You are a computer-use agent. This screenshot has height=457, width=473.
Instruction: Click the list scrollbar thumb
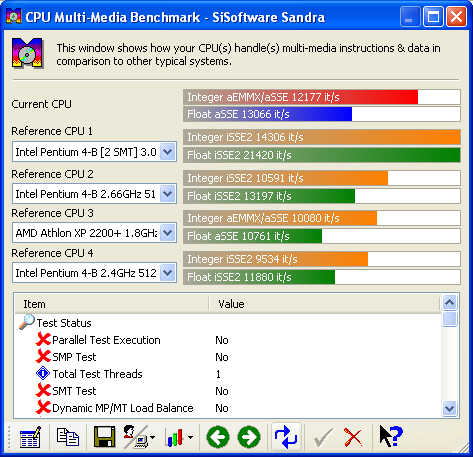tap(450, 319)
